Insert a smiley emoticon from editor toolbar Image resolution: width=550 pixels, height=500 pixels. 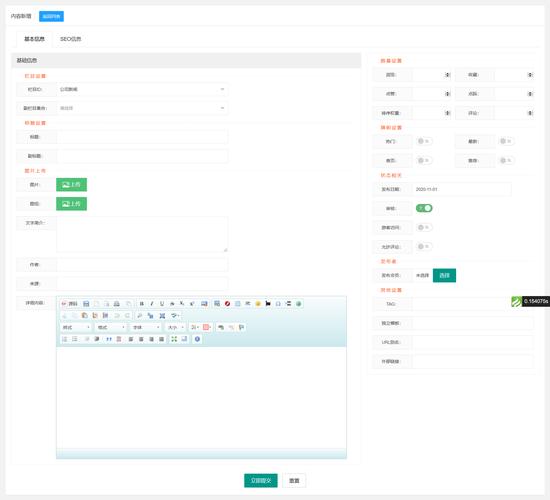coord(258,304)
